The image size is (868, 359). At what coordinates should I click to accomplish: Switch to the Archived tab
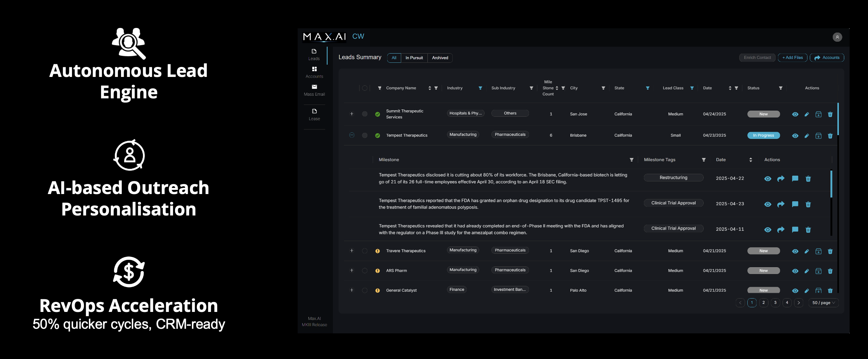click(x=440, y=58)
